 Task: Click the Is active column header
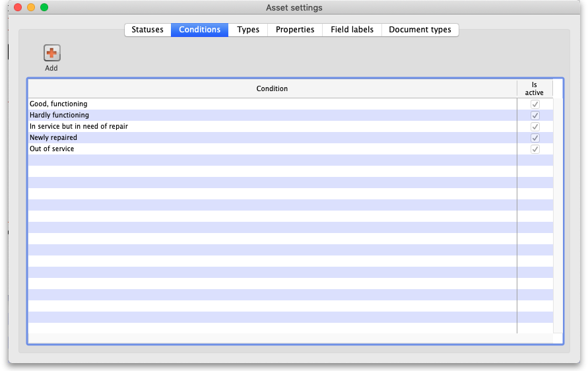point(534,89)
